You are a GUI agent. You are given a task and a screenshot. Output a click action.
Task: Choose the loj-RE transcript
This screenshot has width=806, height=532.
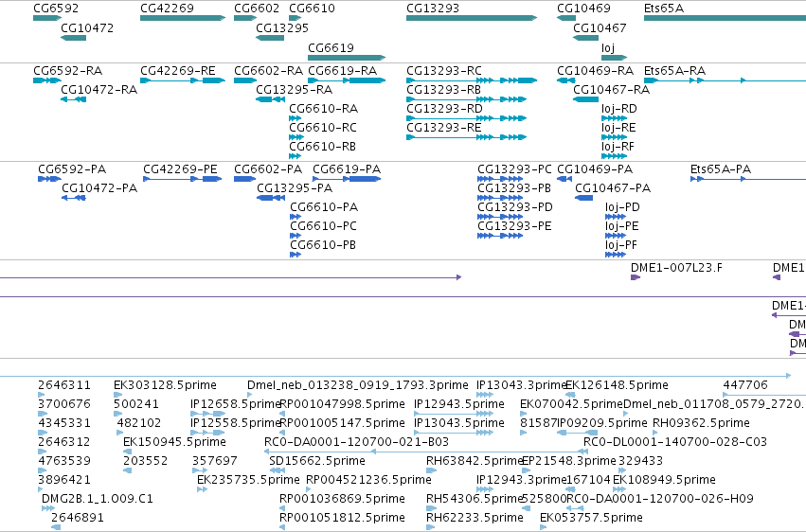click(618, 128)
